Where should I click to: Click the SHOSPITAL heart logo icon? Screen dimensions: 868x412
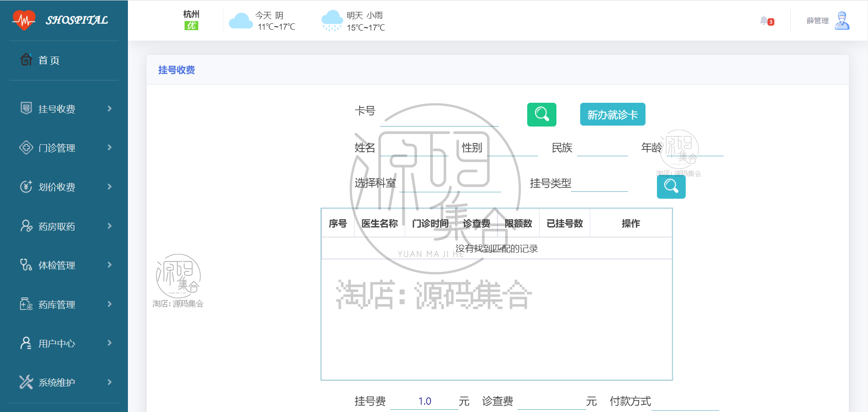click(x=24, y=20)
